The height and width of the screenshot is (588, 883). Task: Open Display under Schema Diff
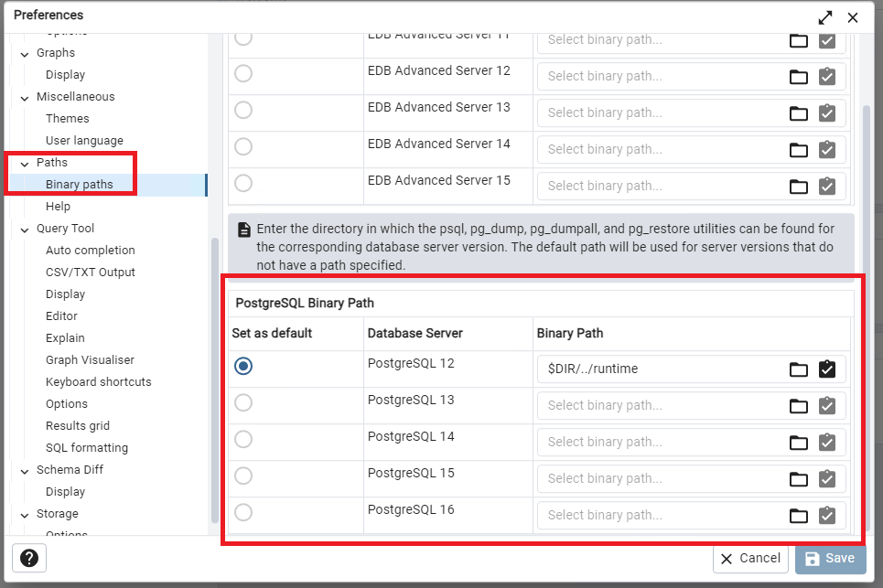coord(65,492)
